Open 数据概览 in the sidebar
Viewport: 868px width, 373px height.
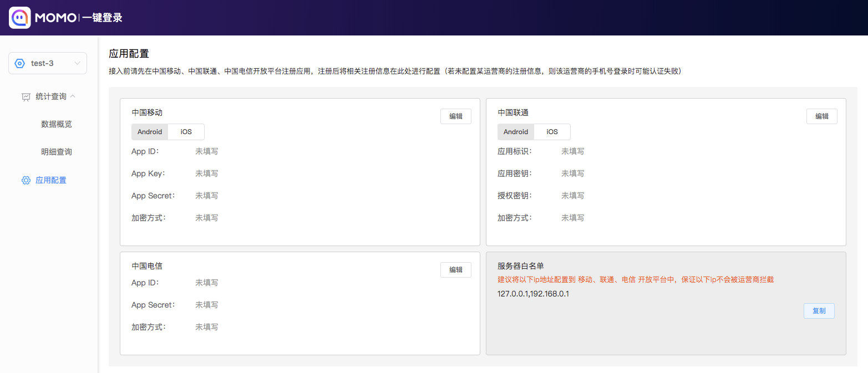(57, 124)
